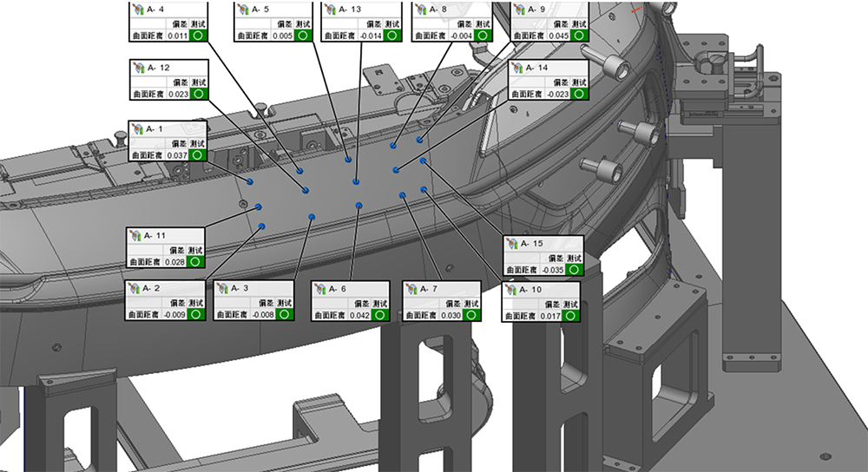Select the 0.037 deviation value in the A-1 label
The height and width of the screenshot is (472, 868).
(x=176, y=155)
